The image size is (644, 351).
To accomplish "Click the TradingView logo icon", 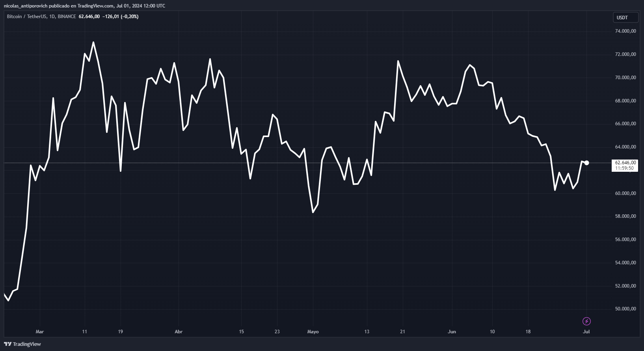I will (7, 344).
